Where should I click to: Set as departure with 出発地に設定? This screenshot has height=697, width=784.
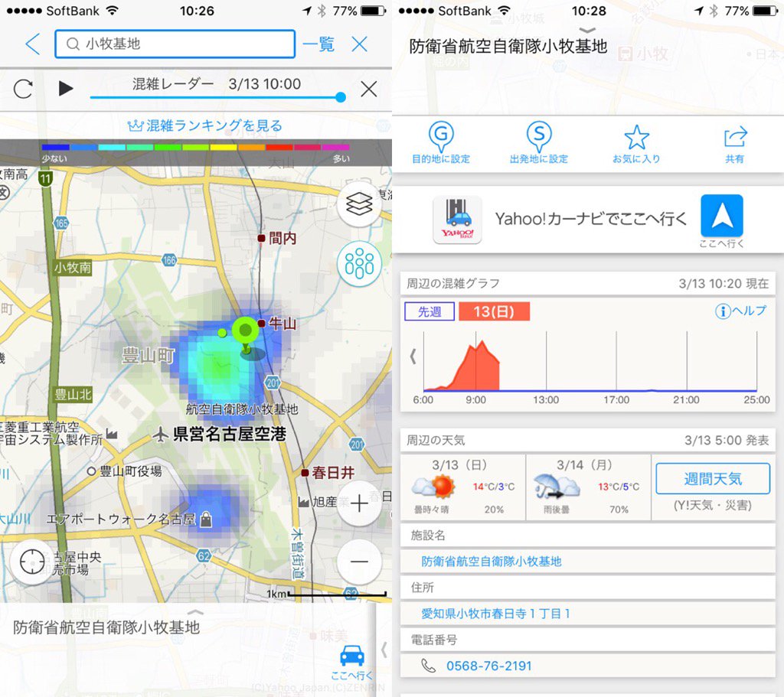coord(538,143)
